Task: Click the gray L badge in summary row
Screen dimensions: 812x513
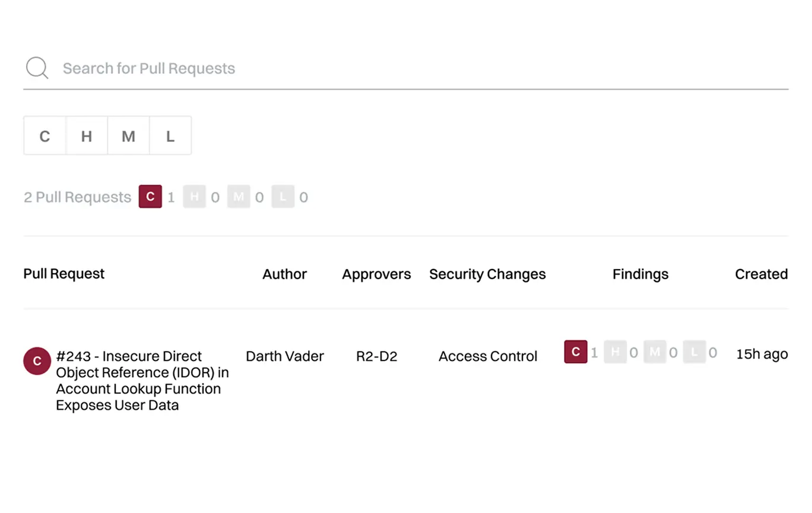Action: [x=283, y=197]
